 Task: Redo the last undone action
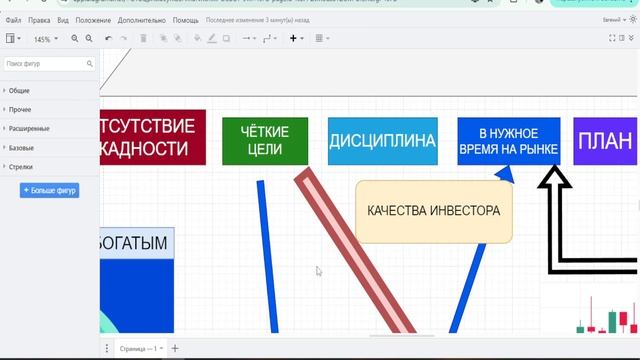(124, 38)
